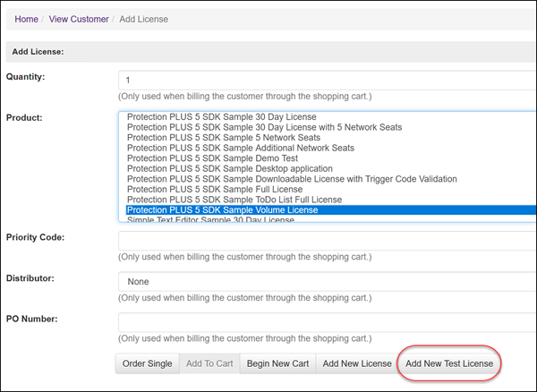
Task: Select Protection PLUS 5 SDK Sample 5 Network Seats
Action: coord(331,137)
